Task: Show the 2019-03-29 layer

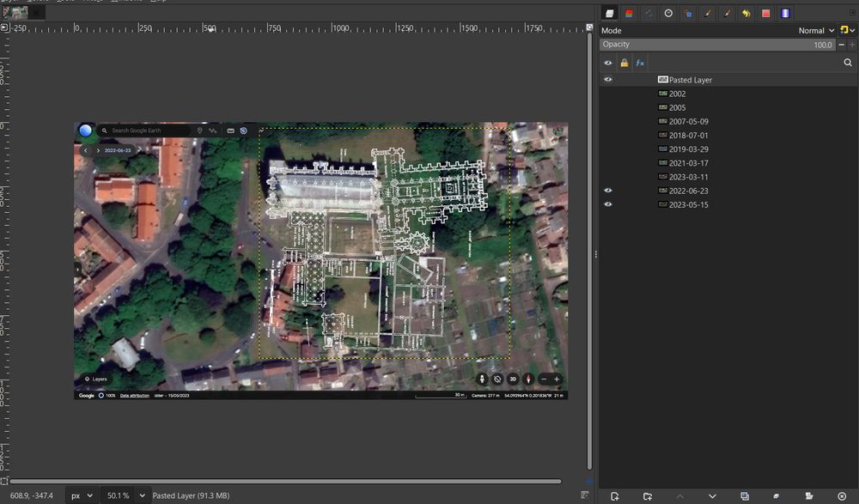Action: click(x=608, y=149)
